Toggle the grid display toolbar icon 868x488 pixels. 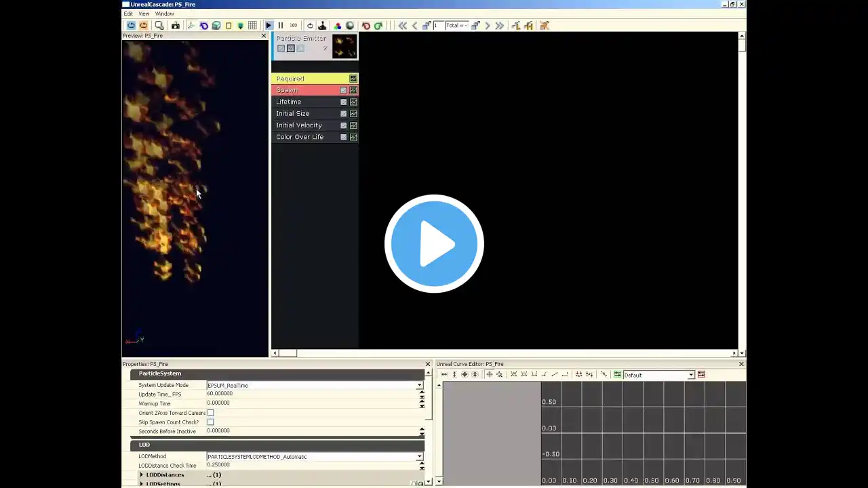pos(252,26)
